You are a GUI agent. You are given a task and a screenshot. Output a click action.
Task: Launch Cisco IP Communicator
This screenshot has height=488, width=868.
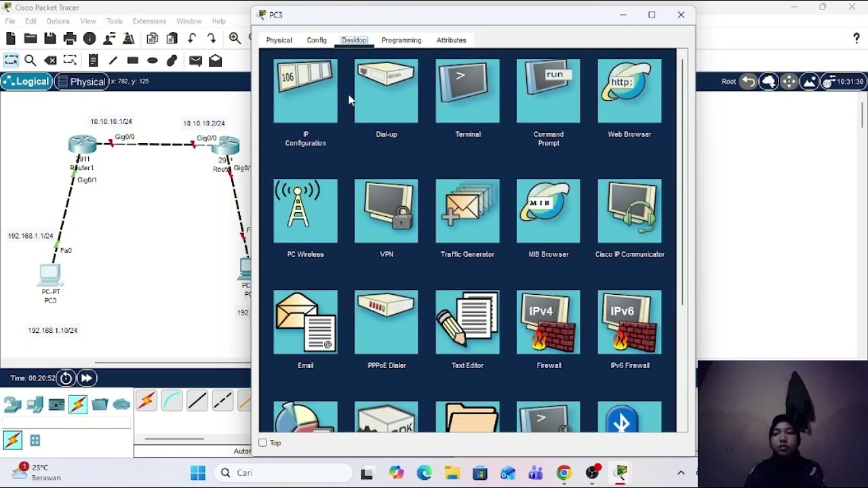(x=629, y=211)
